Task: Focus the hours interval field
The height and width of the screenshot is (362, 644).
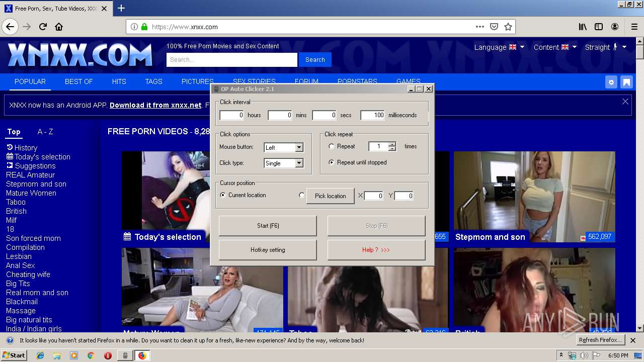Action: pyautogui.click(x=232, y=115)
